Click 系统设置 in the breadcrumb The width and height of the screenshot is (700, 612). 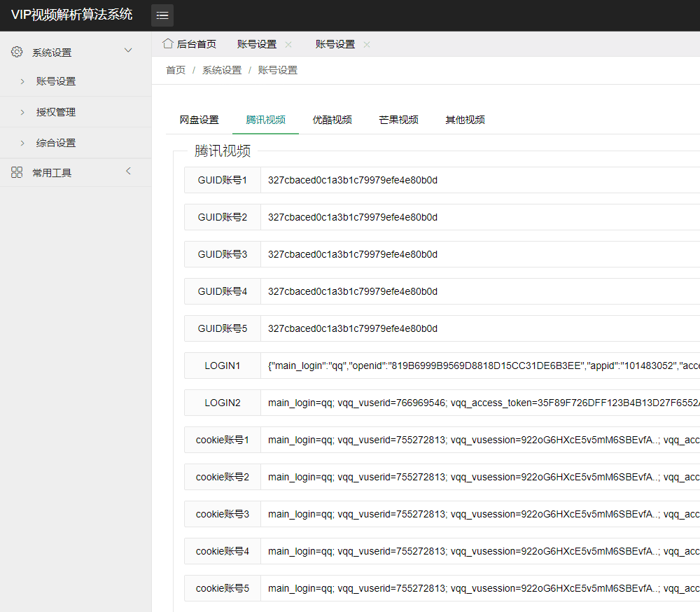point(222,70)
